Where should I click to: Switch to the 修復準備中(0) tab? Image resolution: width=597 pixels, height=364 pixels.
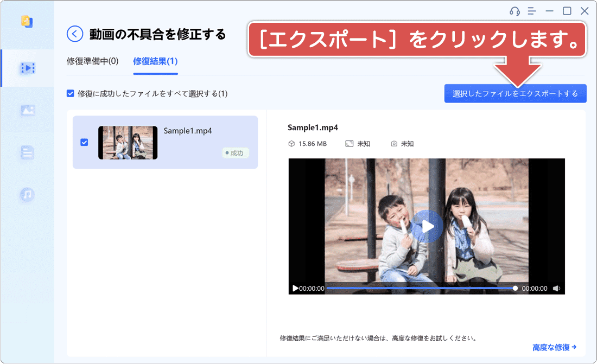point(92,61)
